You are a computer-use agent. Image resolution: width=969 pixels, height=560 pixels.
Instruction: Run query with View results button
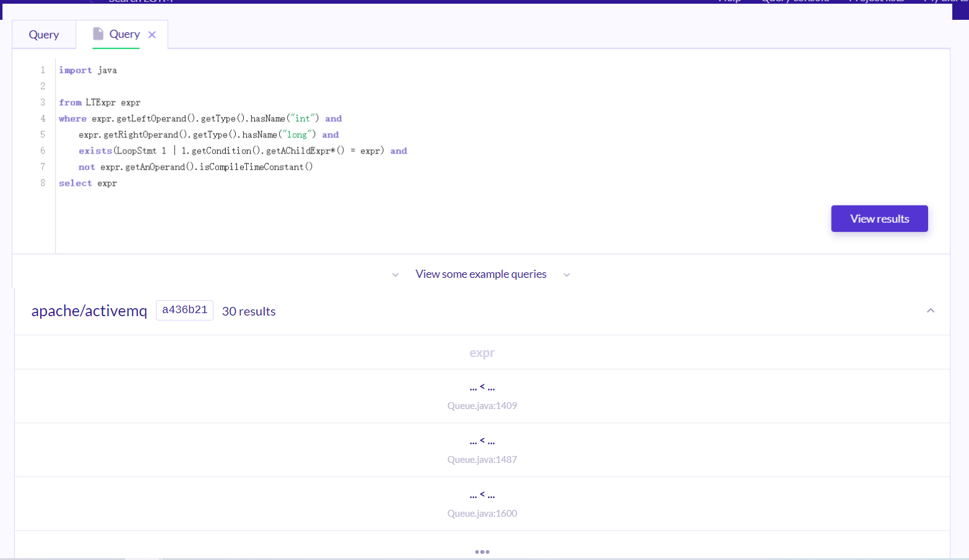[879, 218]
